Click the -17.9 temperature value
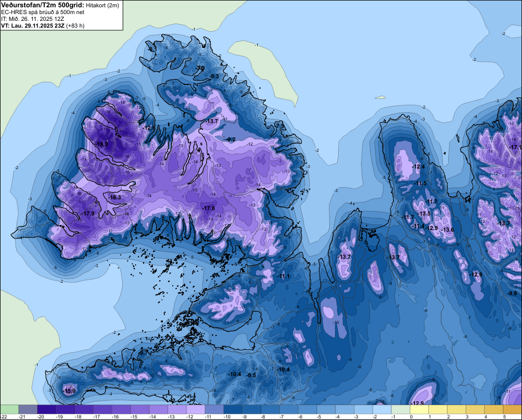This screenshot has width=522, height=420. click(x=88, y=214)
